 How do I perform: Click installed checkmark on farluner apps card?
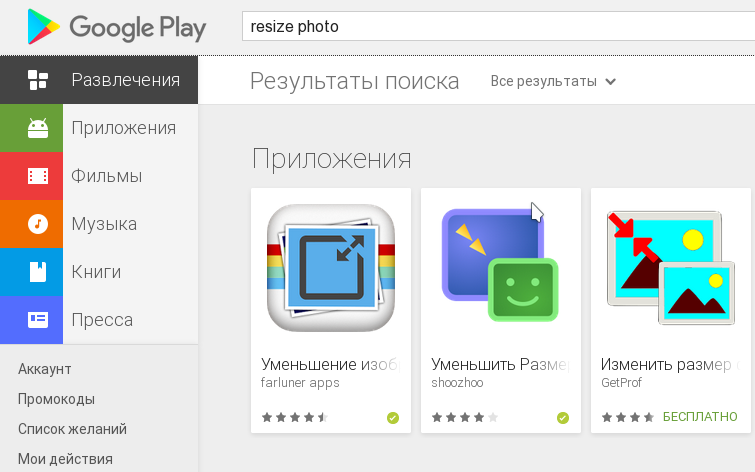393,418
